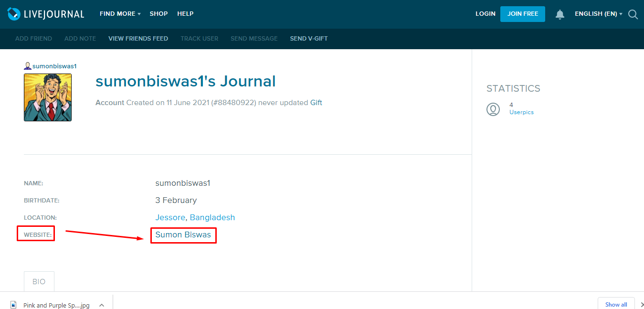
Task: Expand options for the downloaded jpg file
Action: [101, 305]
